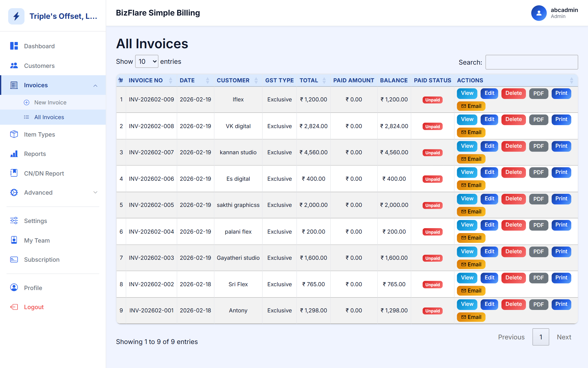Click the Subscription card icon
The image size is (588, 368).
(x=14, y=260)
